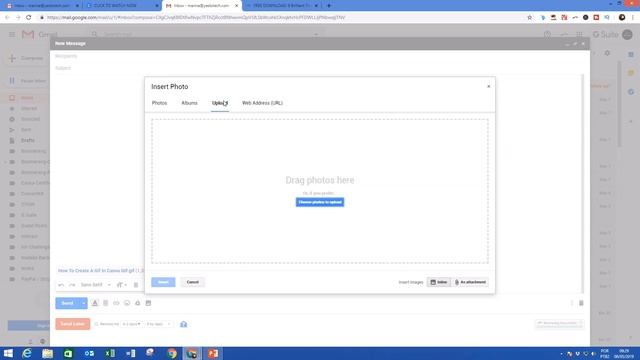
Task: Open the Inbox folder in sidebar
Action: [x=27, y=98]
